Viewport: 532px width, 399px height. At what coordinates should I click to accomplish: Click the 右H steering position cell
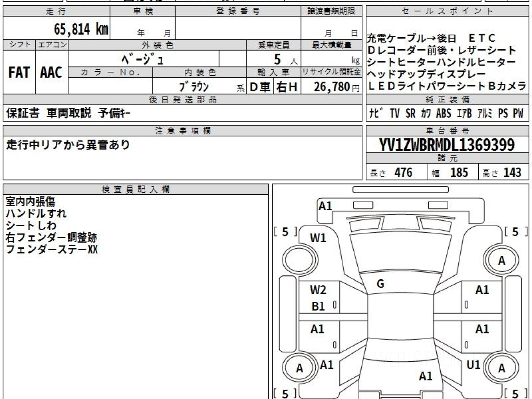click(287, 87)
